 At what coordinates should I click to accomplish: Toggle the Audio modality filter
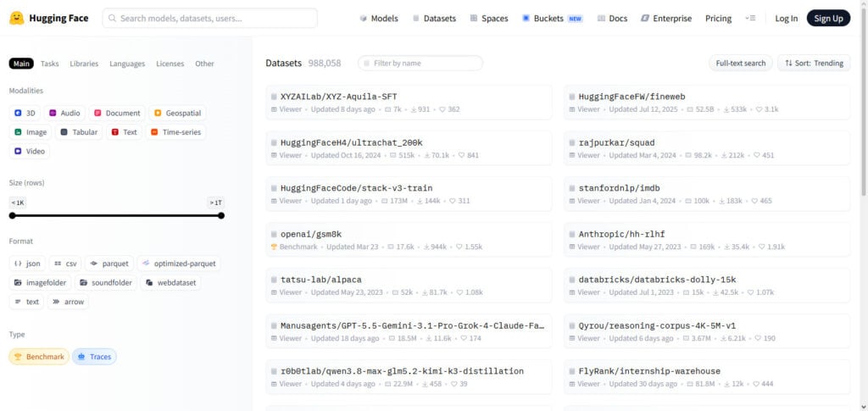[x=64, y=113]
